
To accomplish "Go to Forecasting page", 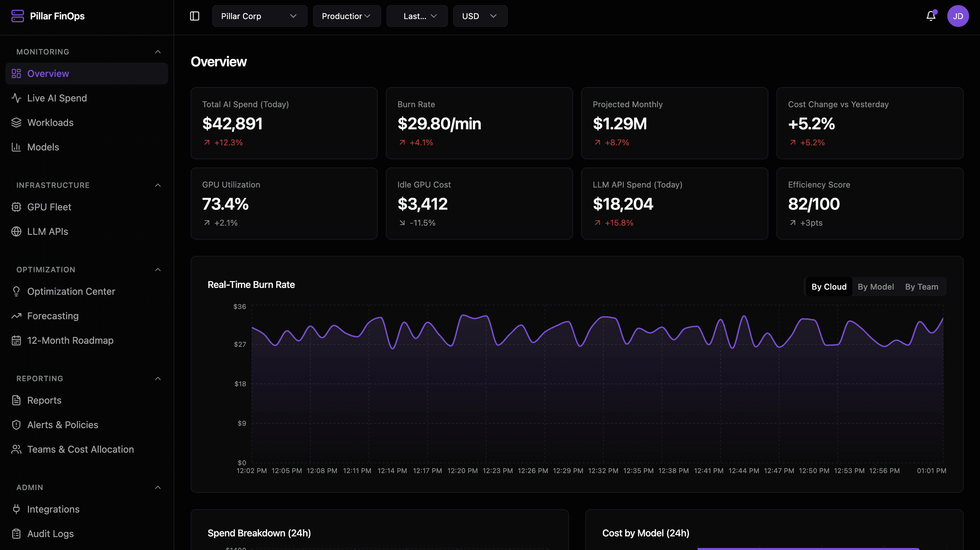I will [x=53, y=316].
